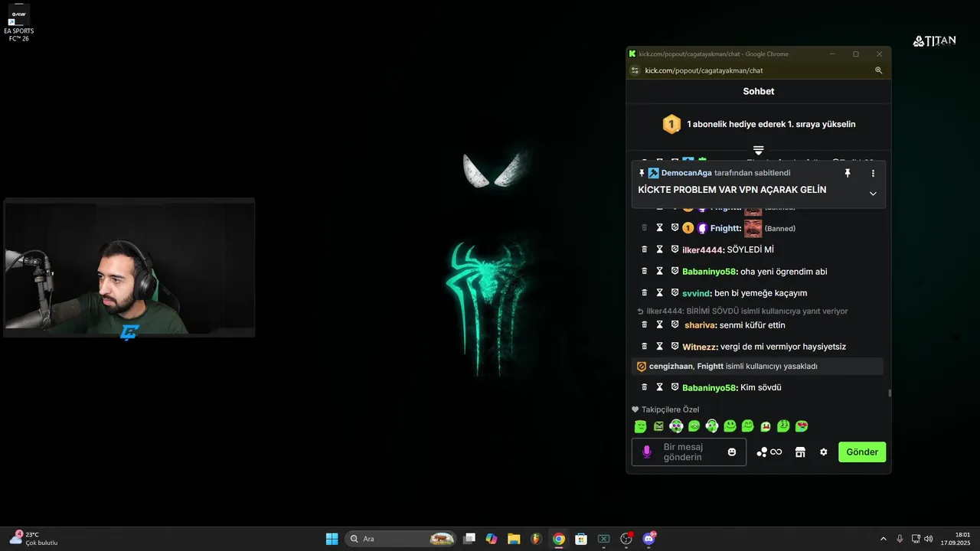Screen dimensions: 980x551
Task: Open the channel points infinity menu
Action: coord(769,452)
